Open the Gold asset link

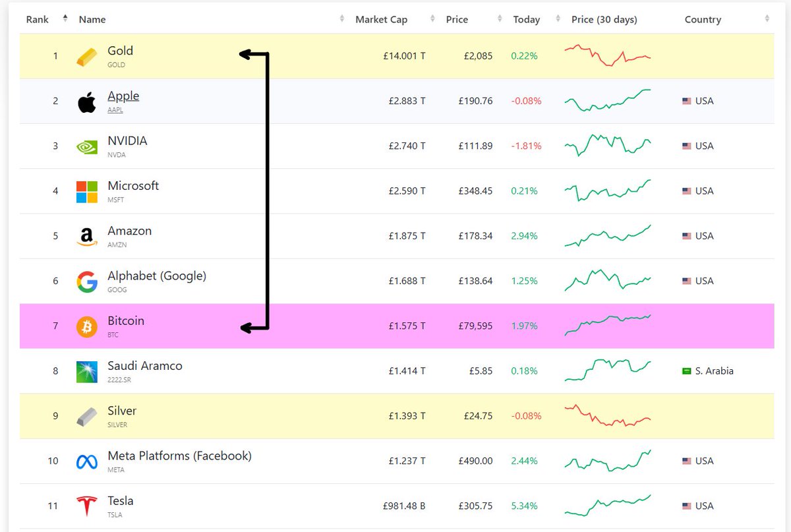point(121,51)
